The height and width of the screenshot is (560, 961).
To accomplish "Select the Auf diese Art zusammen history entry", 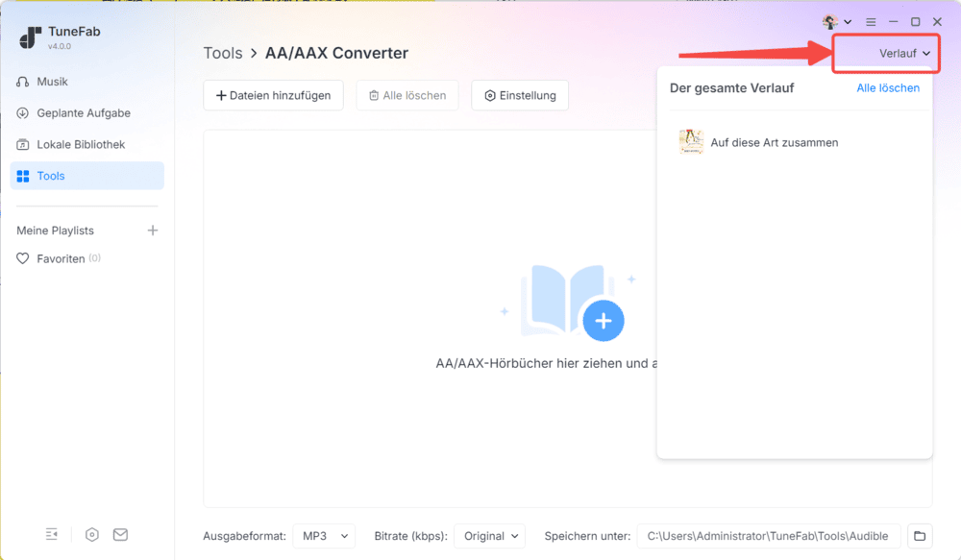I will [x=774, y=142].
